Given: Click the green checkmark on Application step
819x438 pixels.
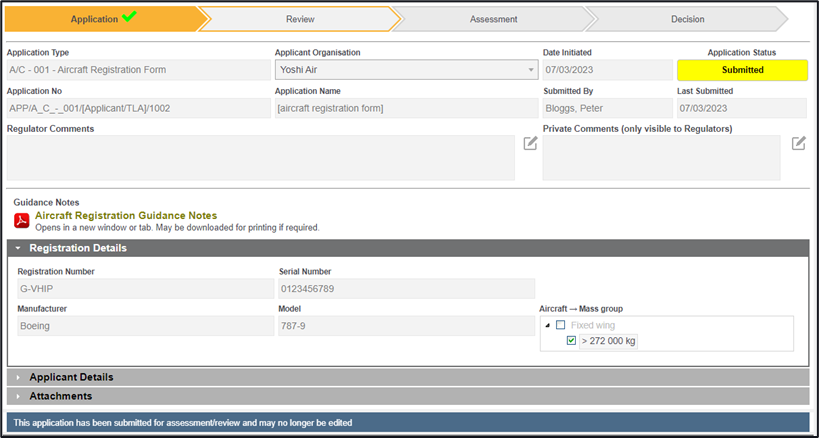Looking at the screenshot, I should tap(129, 18).
